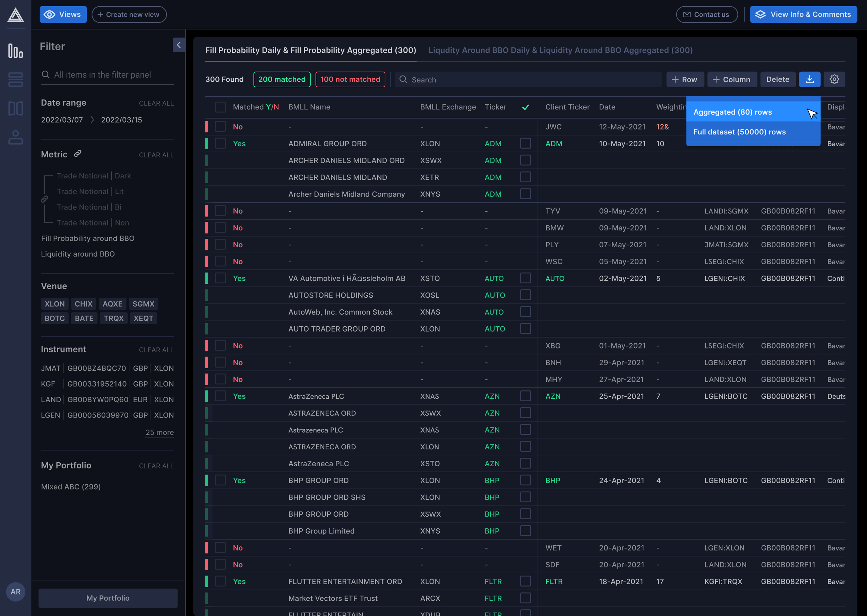This screenshot has width=867, height=616.
Task: Open the columns layout sidebar icon
Action: 16,108
